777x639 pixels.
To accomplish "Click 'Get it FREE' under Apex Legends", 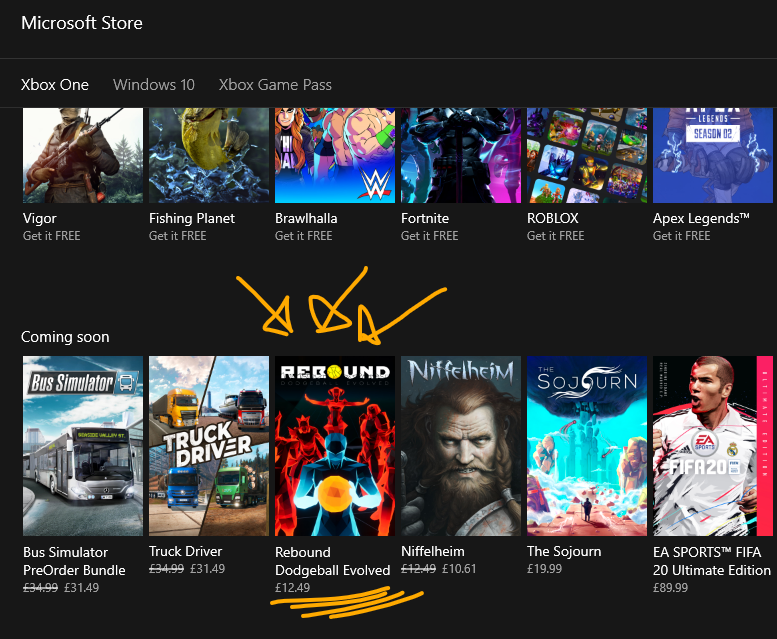I will [681, 236].
